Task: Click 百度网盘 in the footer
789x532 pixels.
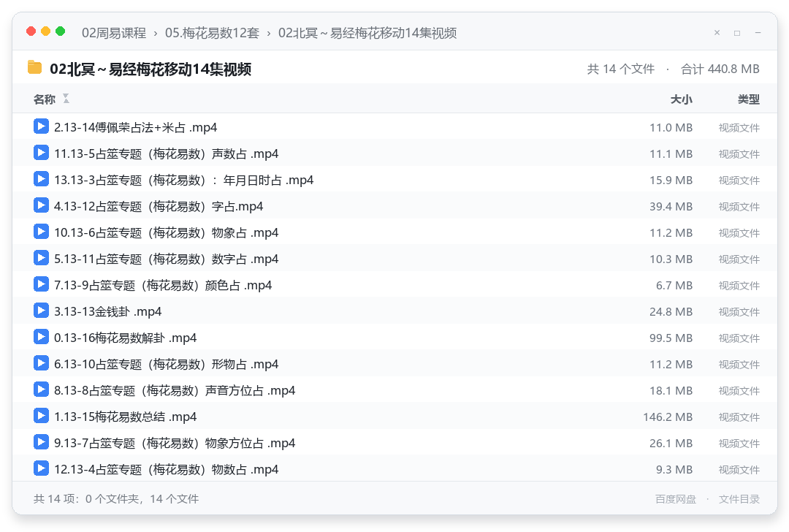Action: click(x=676, y=499)
